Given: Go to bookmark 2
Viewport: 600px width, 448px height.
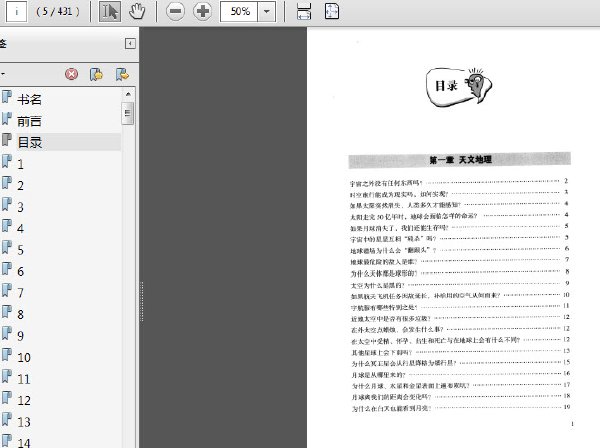Looking at the screenshot, I should tap(20, 186).
